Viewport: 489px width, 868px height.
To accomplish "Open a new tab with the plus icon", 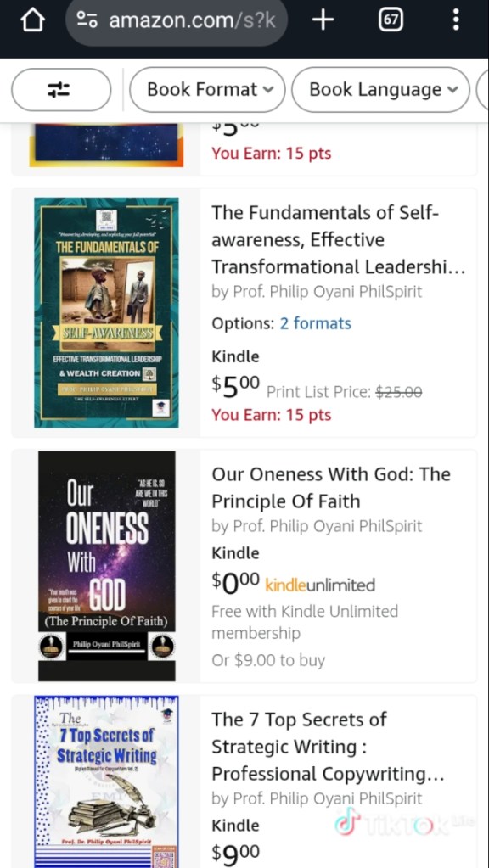I will click(323, 20).
